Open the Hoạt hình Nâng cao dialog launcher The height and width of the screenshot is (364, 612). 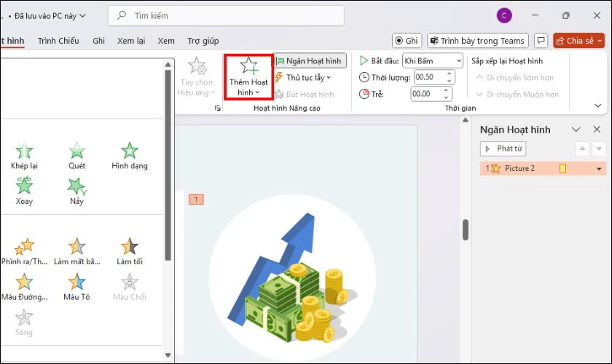[x=218, y=108]
